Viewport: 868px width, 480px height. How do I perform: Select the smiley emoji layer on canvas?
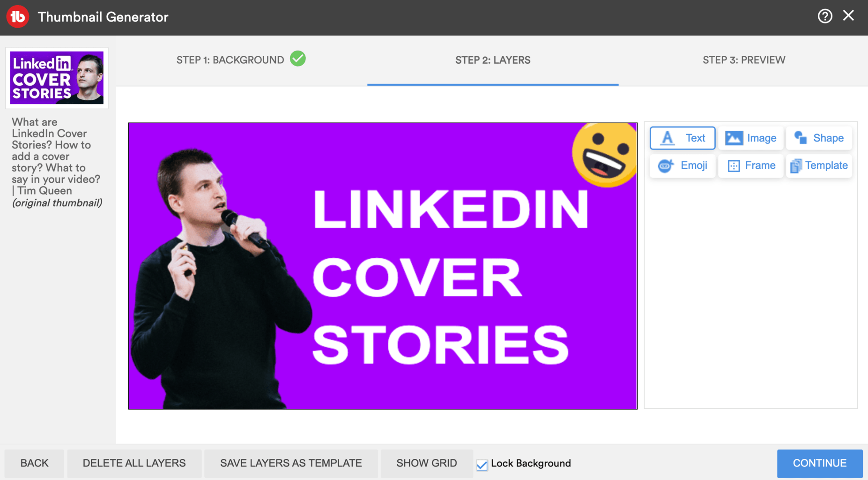click(604, 155)
